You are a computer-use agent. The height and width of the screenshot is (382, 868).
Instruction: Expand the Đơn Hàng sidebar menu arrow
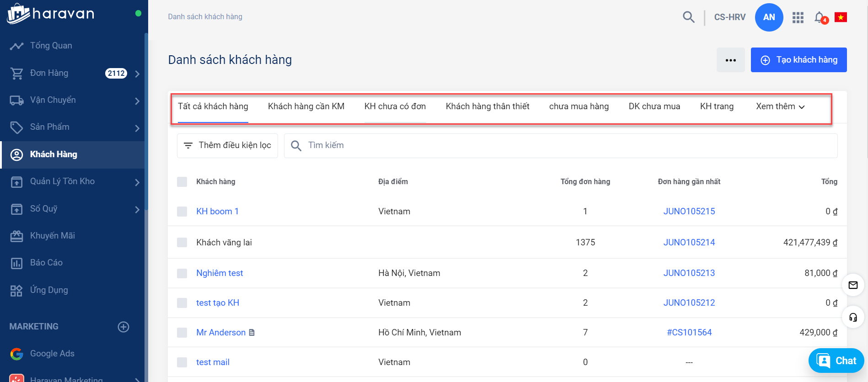pos(137,74)
